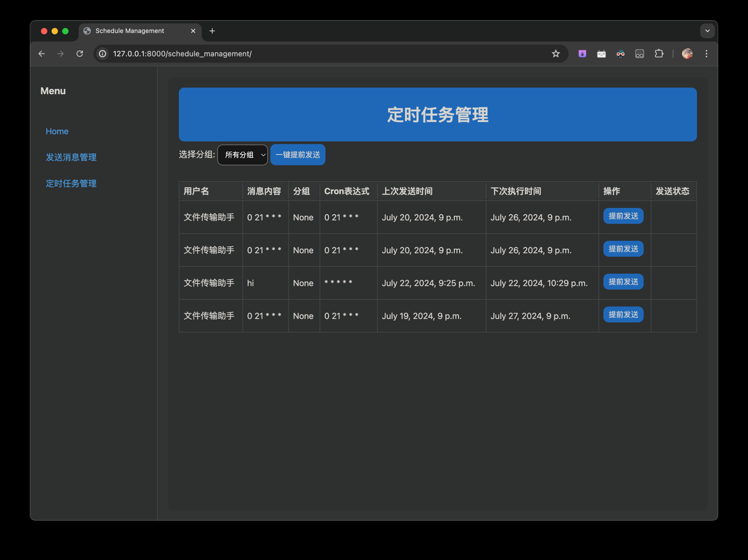Open the Extensions puzzle piece icon

(x=659, y=54)
